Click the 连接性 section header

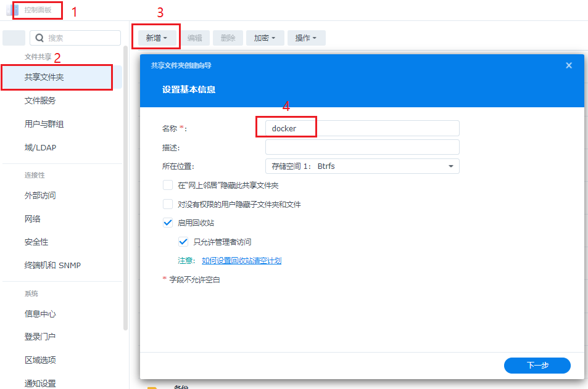pos(35,175)
